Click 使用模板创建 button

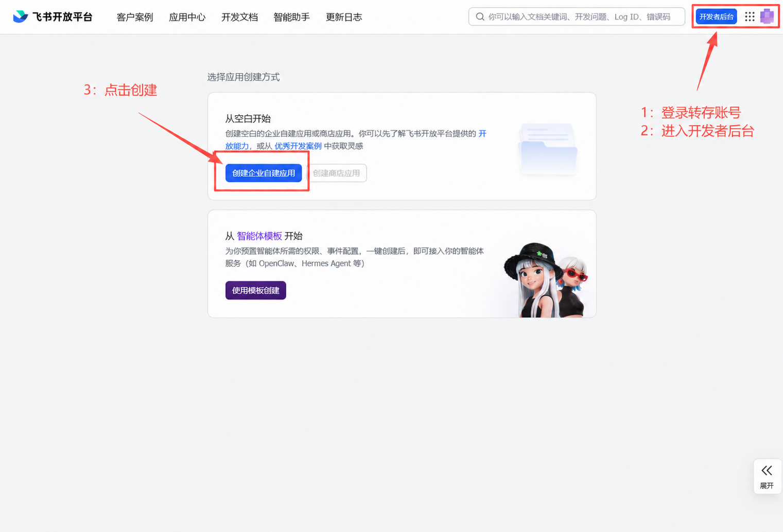point(255,290)
